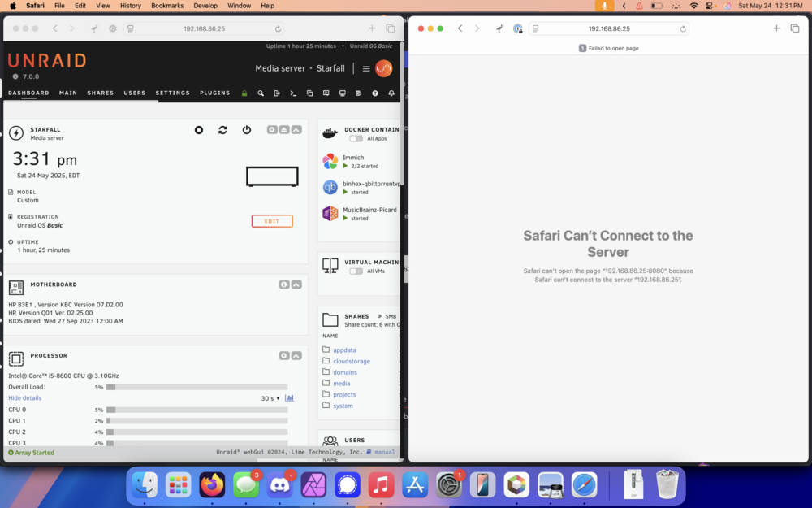Open the Safari Develop menu

tap(205, 6)
